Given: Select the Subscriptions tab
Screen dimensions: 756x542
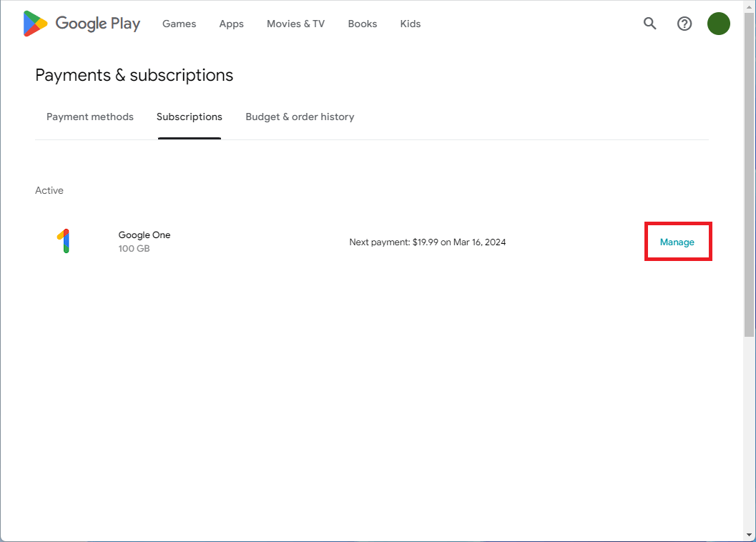Looking at the screenshot, I should [x=189, y=117].
